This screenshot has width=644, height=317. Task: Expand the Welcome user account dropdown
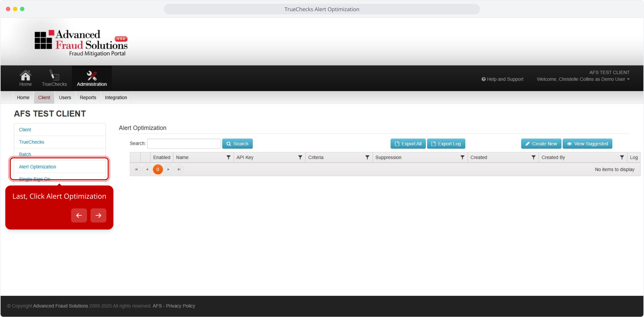[583, 79]
